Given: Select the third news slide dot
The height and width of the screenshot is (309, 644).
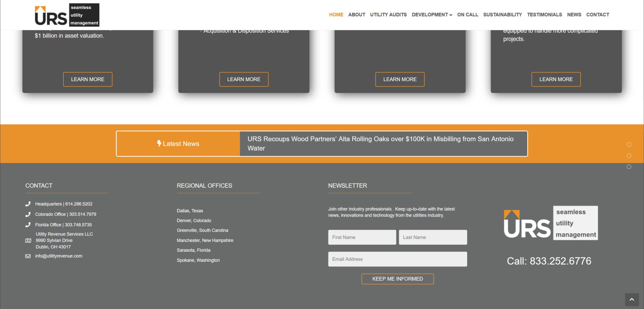Looking at the screenshot, I should point(629,167).
